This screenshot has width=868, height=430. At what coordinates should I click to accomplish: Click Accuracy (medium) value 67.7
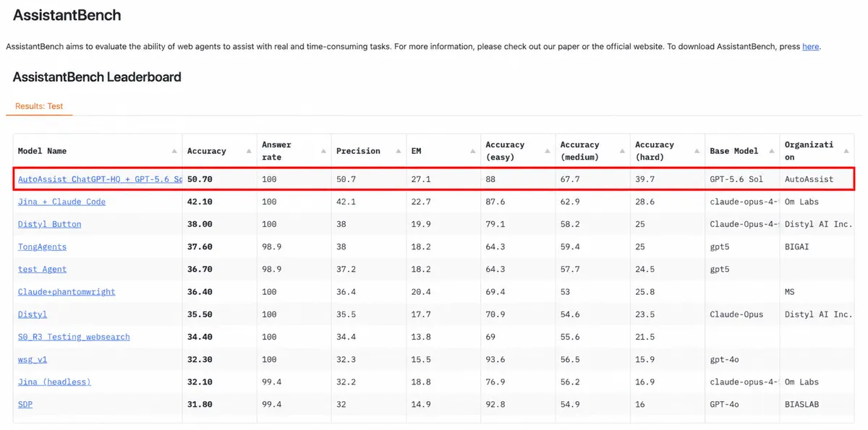[570, 179]
